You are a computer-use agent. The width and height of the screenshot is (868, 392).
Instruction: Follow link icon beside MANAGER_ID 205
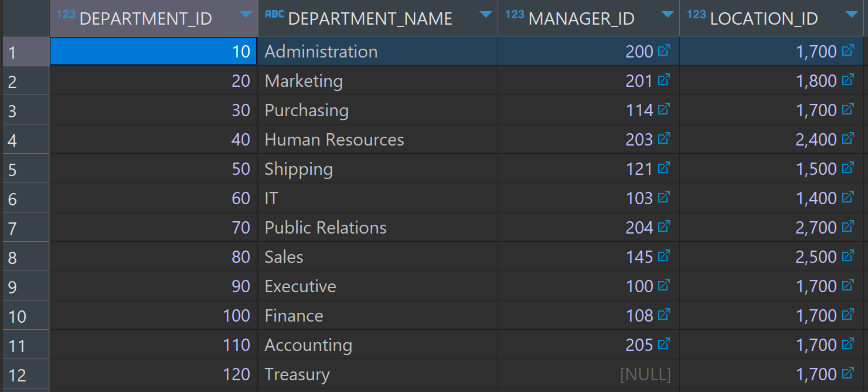pos(663,344)
